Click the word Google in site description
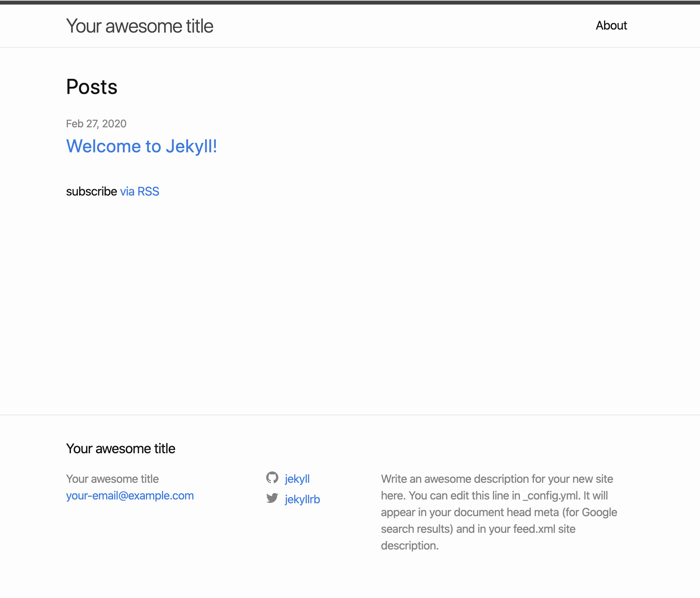 pos(599,512)
